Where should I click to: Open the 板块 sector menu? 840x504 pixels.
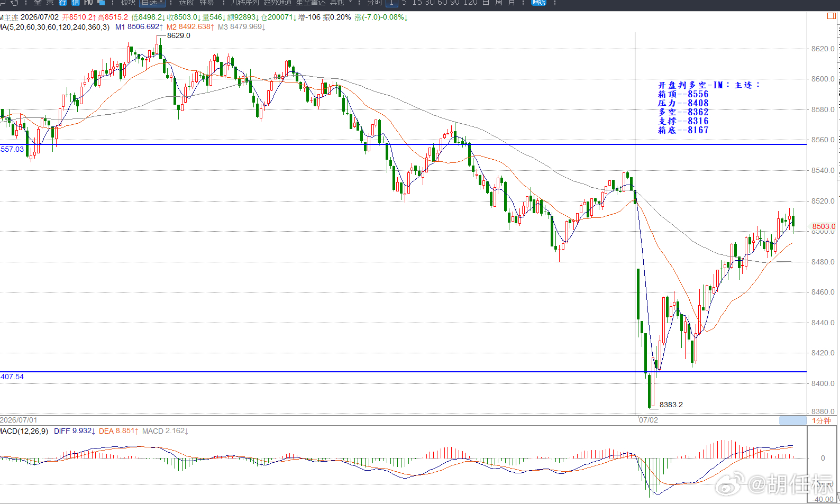pyautogui.click(x=128, y=3)
